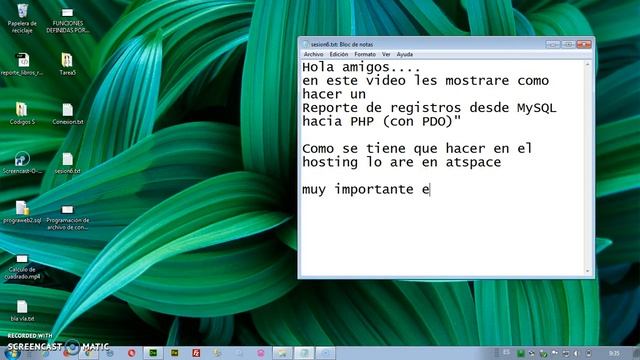Open the Dreamweaver taskbar icon
The image size is (640, 360).
153,353
